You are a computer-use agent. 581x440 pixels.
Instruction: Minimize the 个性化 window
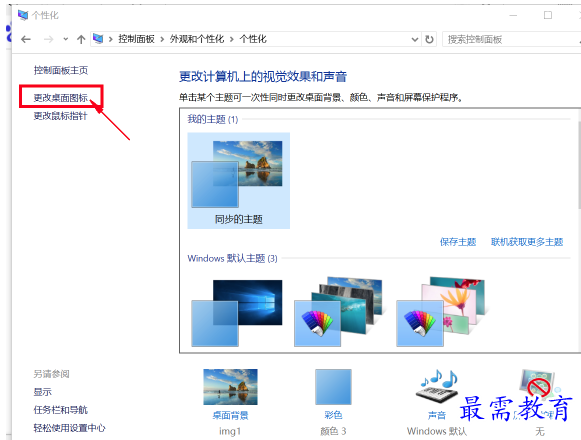tap(513, 15)
